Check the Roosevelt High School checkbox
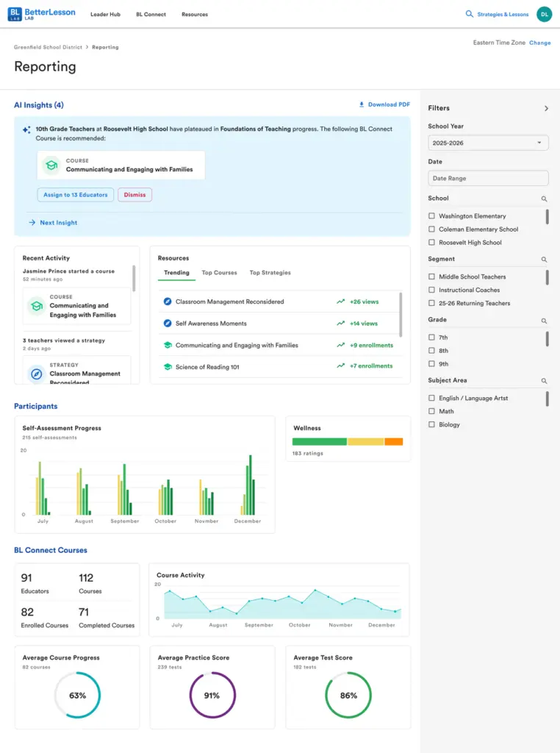Screen dimensions: 560x753 point(431,243)
